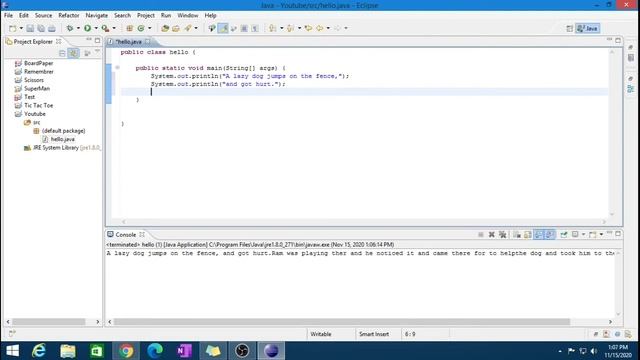The width and height of the screenshot is (640, 360).
Task: Open the dropdown next to the New icon
Action: tap(21, 28)
